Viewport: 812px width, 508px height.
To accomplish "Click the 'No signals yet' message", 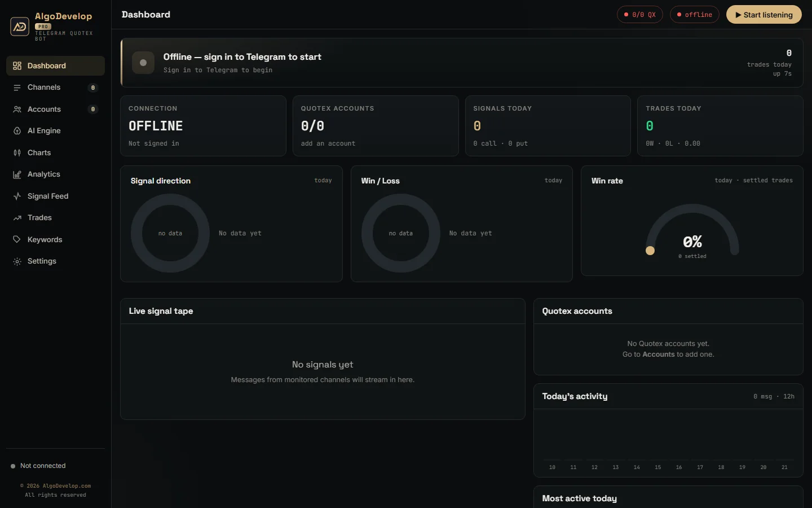I will (323, 365).
